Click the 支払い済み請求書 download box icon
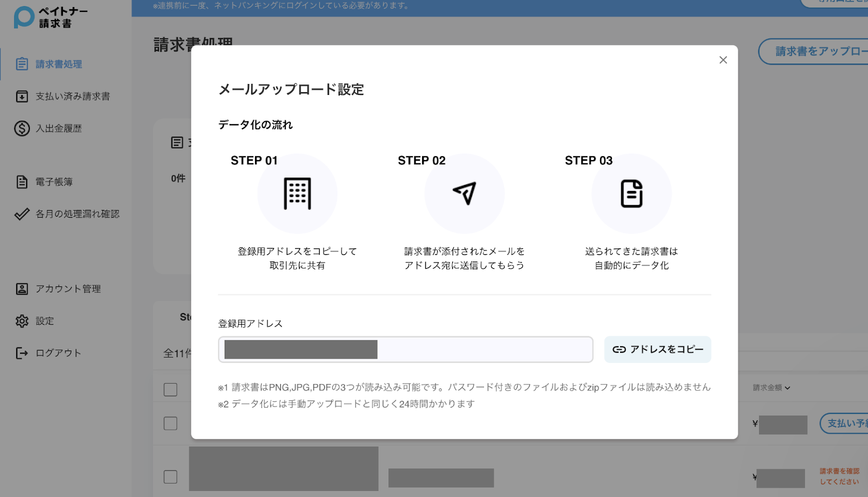Image resolution: width=868 pixels, height=497 pixels. coord(22,97)
